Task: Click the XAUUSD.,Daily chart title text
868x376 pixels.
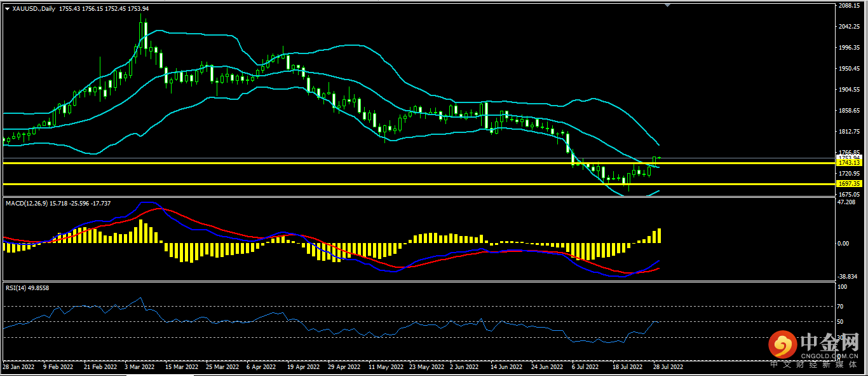Action: (34, 9)
